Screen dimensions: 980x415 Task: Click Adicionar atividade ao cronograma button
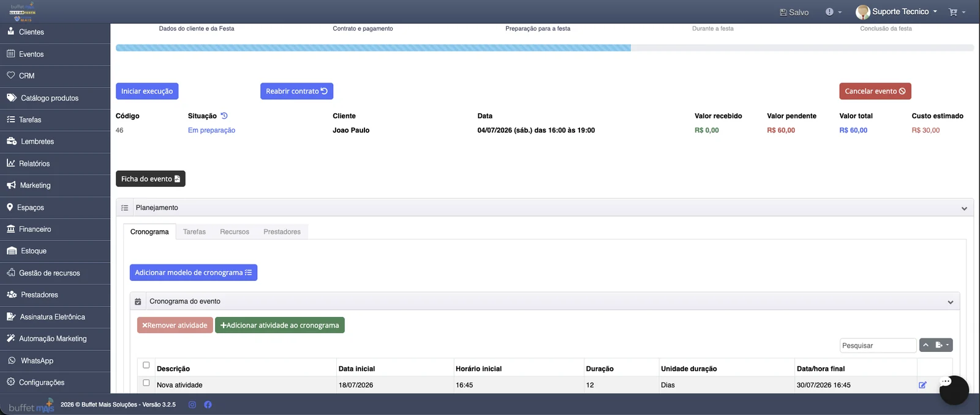tap(280, 325)
